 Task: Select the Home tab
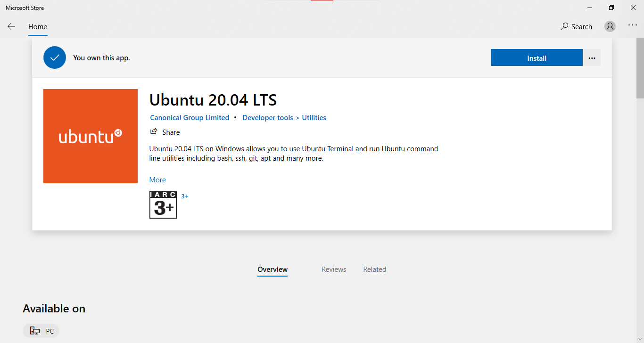[x=38, y=27]
